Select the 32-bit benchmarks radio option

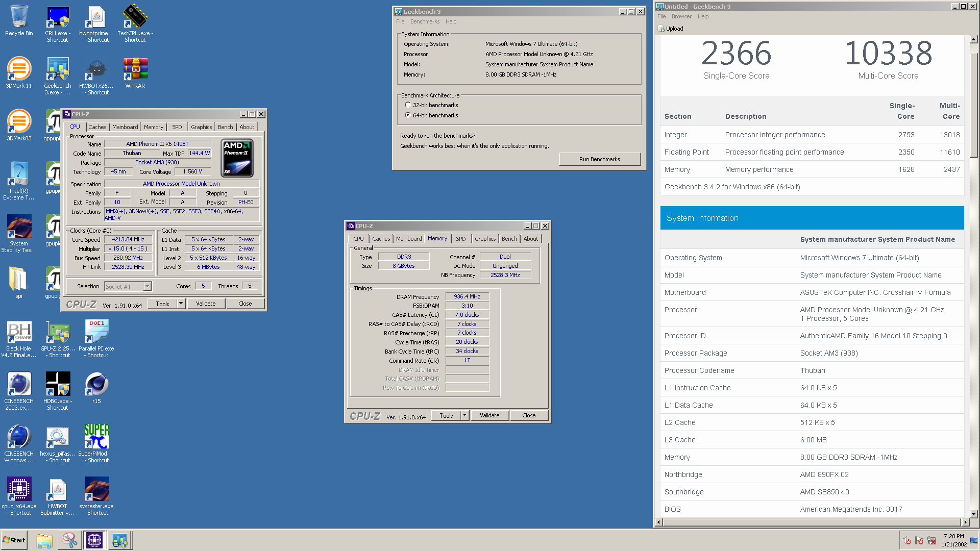tap(407, 105)
